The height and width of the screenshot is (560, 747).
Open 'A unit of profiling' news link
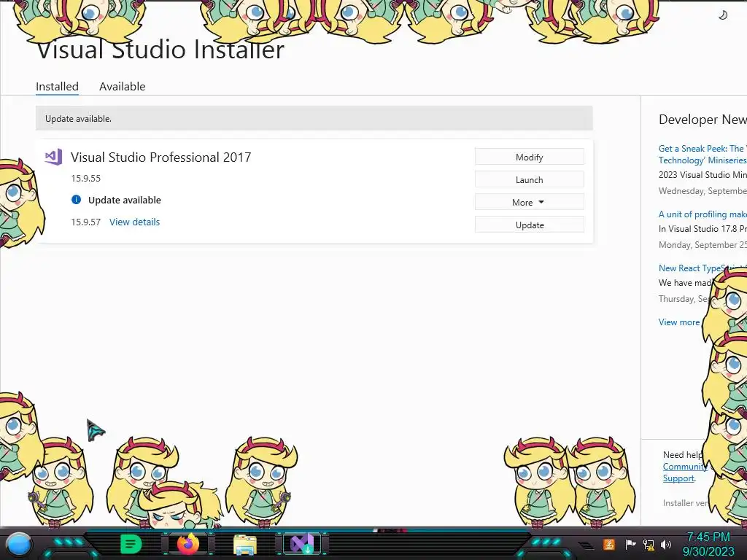point(703,214)
